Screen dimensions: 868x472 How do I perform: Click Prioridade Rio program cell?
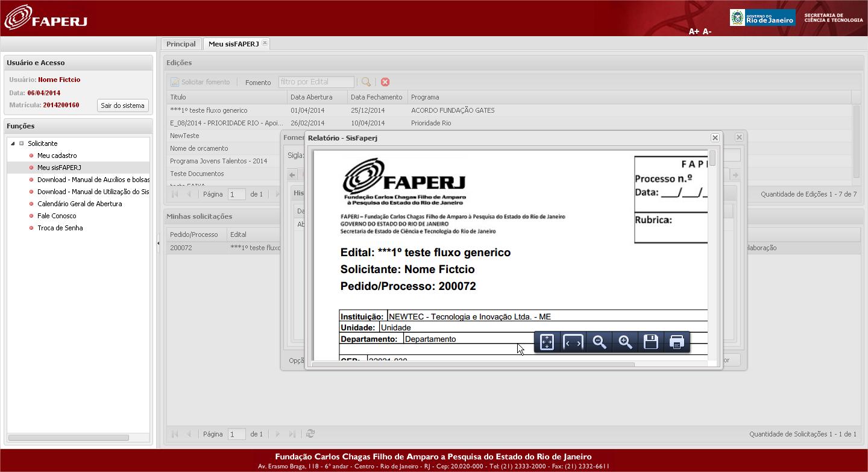[x=431, y=123]
